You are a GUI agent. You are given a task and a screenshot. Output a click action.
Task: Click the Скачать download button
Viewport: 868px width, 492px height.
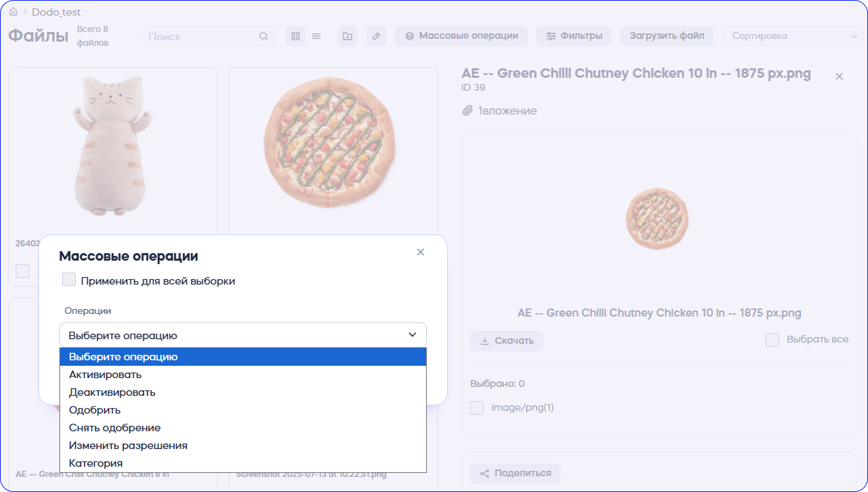coord(507,341)
